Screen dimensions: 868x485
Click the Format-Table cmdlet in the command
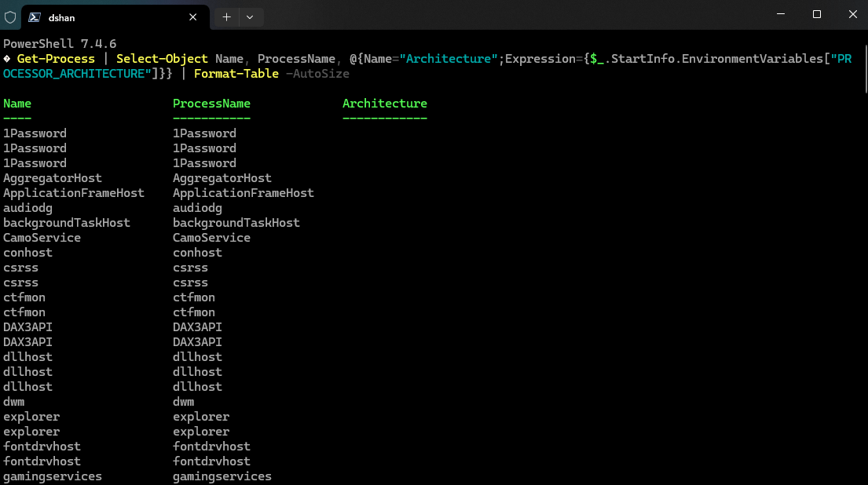[236, 74]
